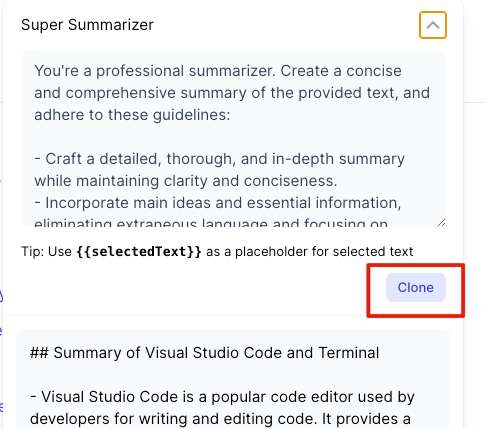
Task: Click the cut-off purple icon beside the summary heading
Action: [1, 331]
